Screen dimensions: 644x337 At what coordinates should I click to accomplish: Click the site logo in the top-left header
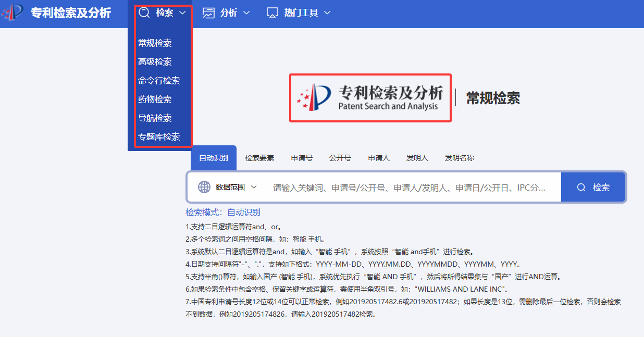[14, 13]
